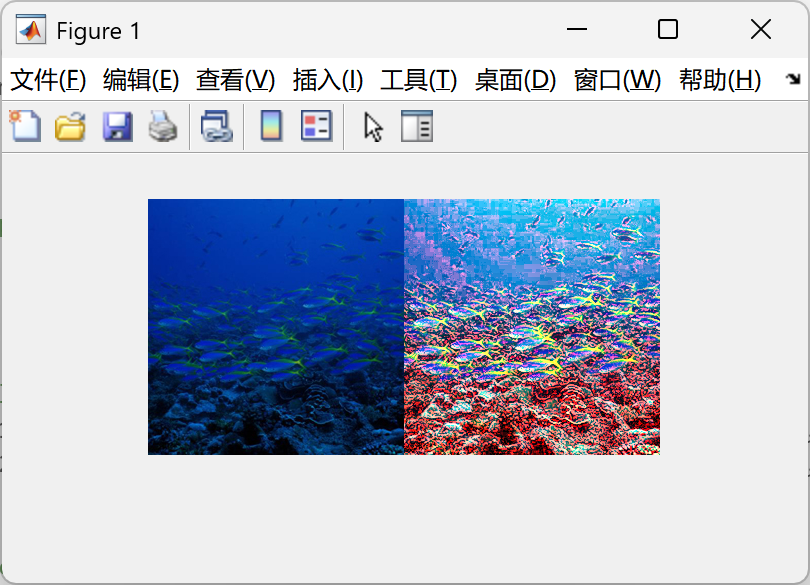810x585 pixels.
Task: Insert a colorbar using the gradient icon
Action: point(272,126)
